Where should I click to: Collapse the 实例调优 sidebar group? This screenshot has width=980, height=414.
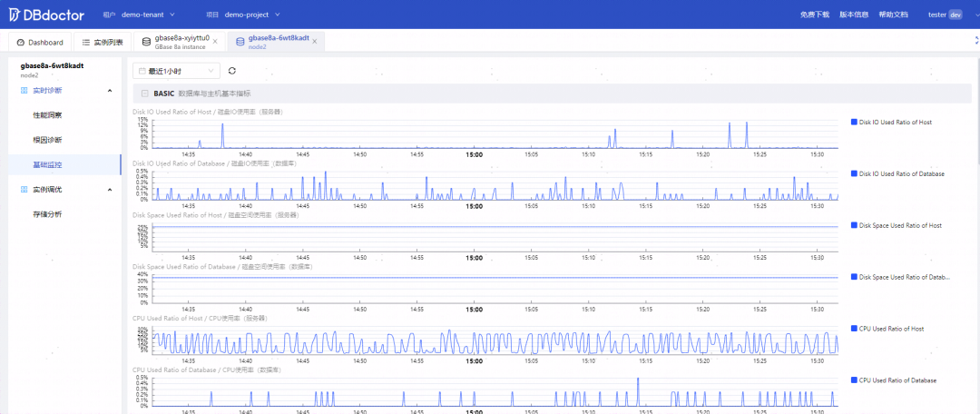click(110, 190)
